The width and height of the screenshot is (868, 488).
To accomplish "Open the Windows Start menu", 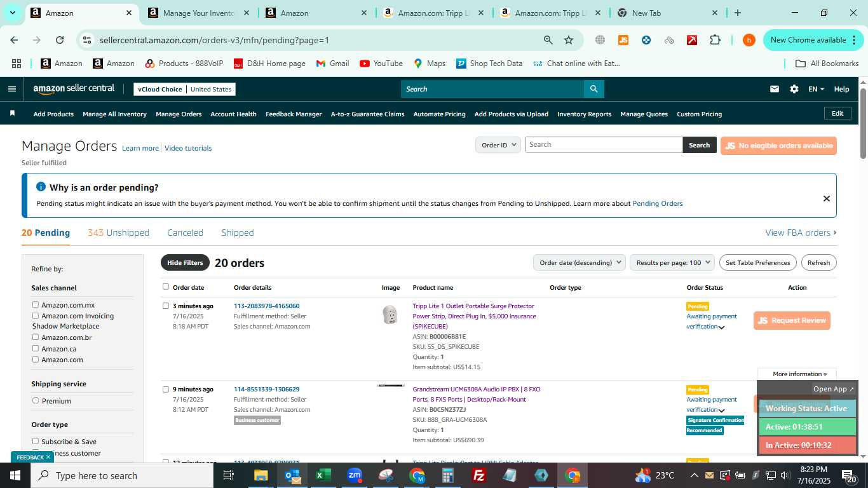I will pyautogui.click(x=15, y=475).
